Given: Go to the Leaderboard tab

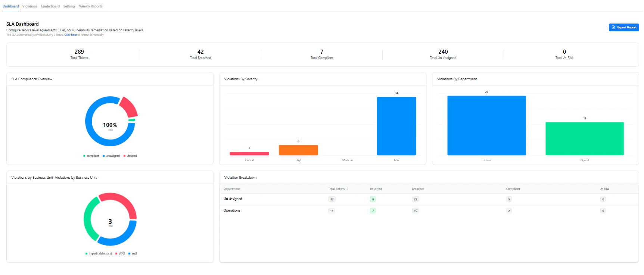Looking at the screenshot, I should point(50,6).
